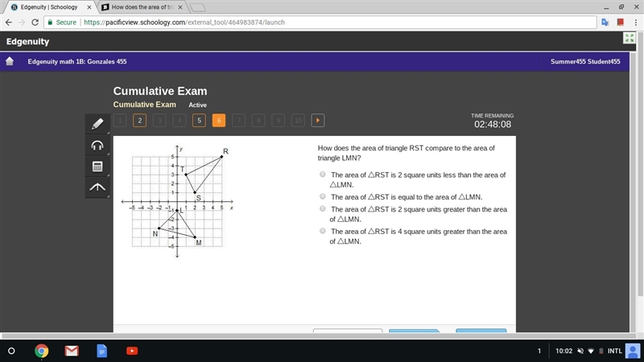
Task: Close the Edgenuity | Schoology tab
Action: click(89, 7)
